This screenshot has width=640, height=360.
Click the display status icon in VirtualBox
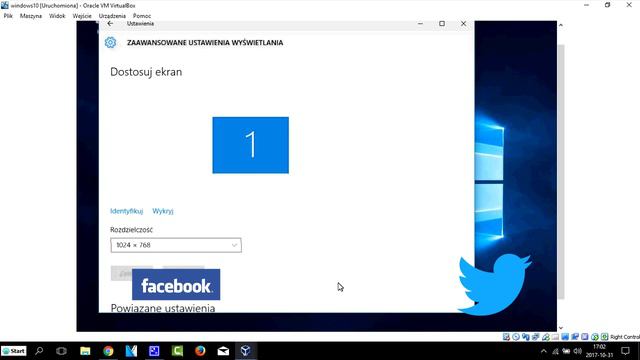click(x=565, y=337)
